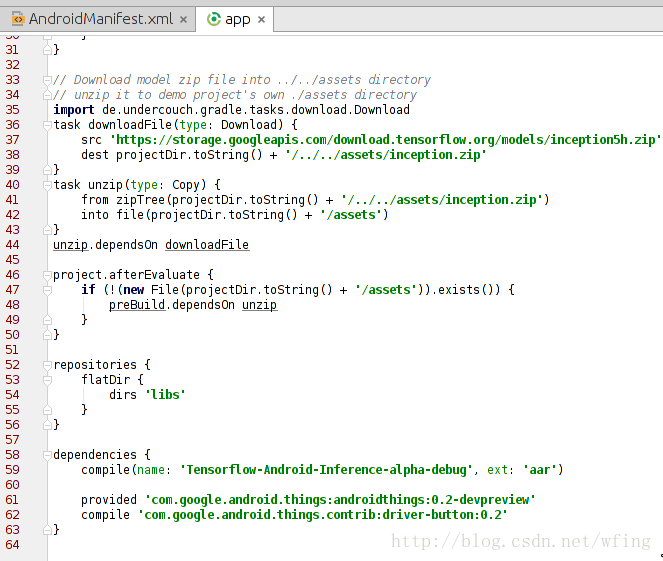The image size is (663, 561).
Task: Select the app editor tab
Action: click(x=235, y=19)
